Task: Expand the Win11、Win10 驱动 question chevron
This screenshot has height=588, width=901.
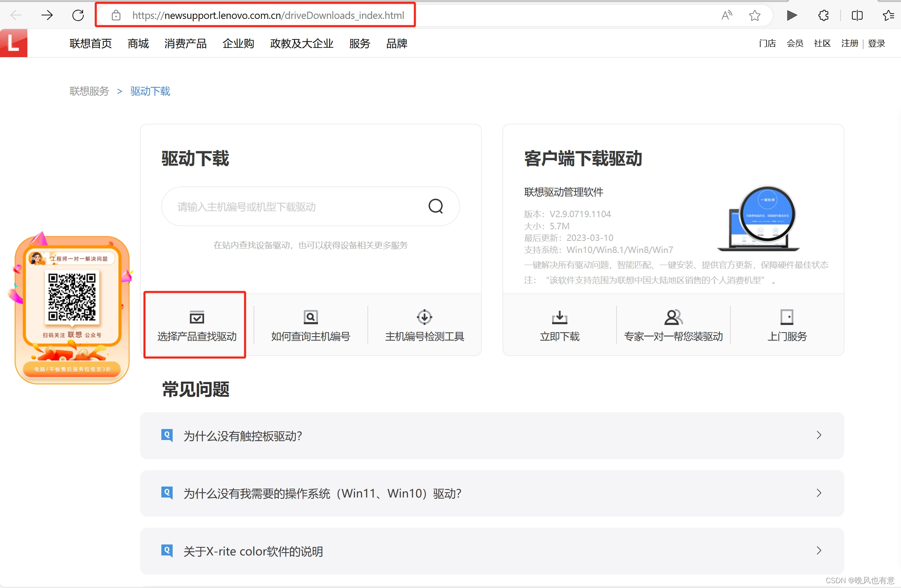Action: click(x=819, y=493)
